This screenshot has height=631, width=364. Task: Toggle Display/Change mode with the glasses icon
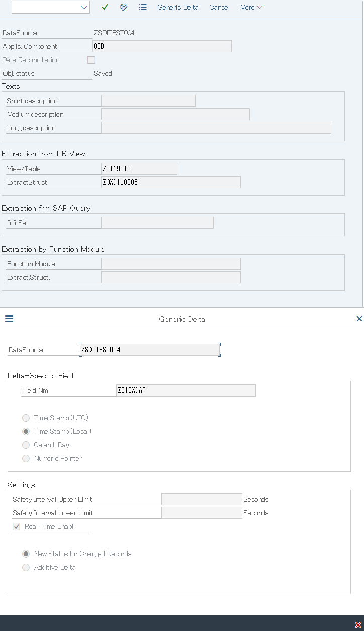click(x=123, y=7)
